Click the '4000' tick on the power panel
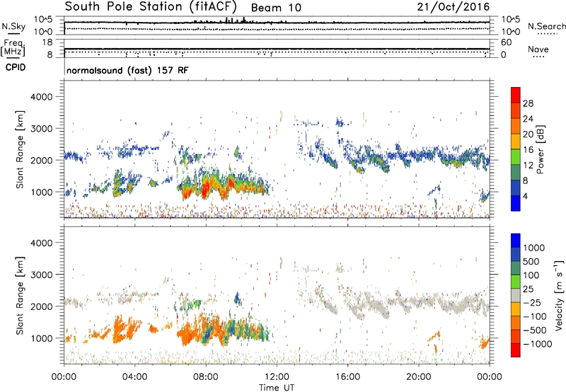The image size is (566, 392). [42, 97]
